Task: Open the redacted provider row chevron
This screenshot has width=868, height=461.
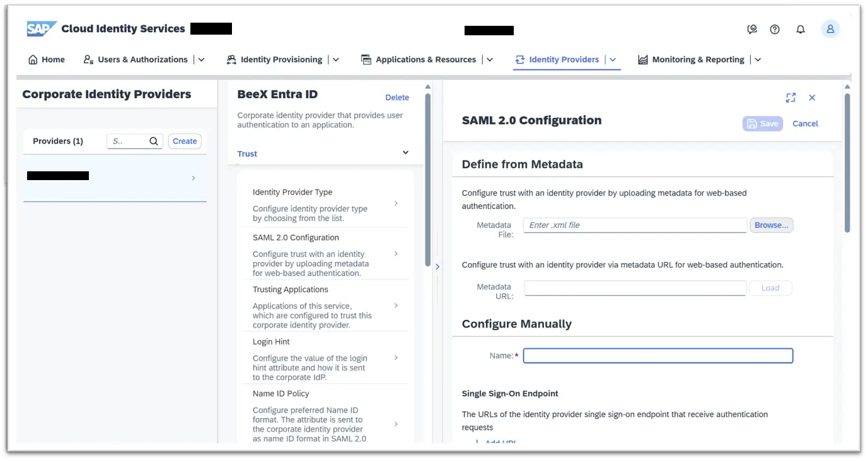Action: click(194, 178)
